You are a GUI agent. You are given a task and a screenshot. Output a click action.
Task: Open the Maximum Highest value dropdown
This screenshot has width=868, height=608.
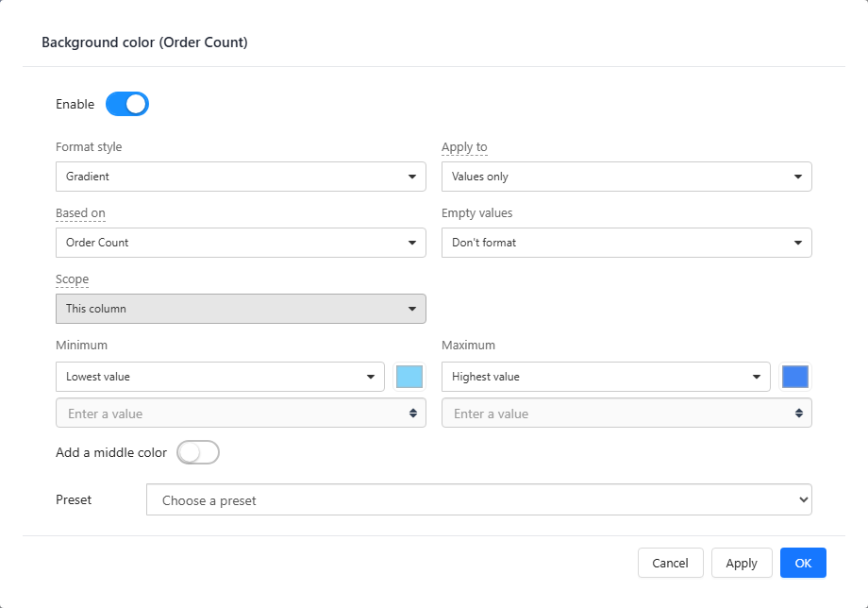tap(606, 377)
